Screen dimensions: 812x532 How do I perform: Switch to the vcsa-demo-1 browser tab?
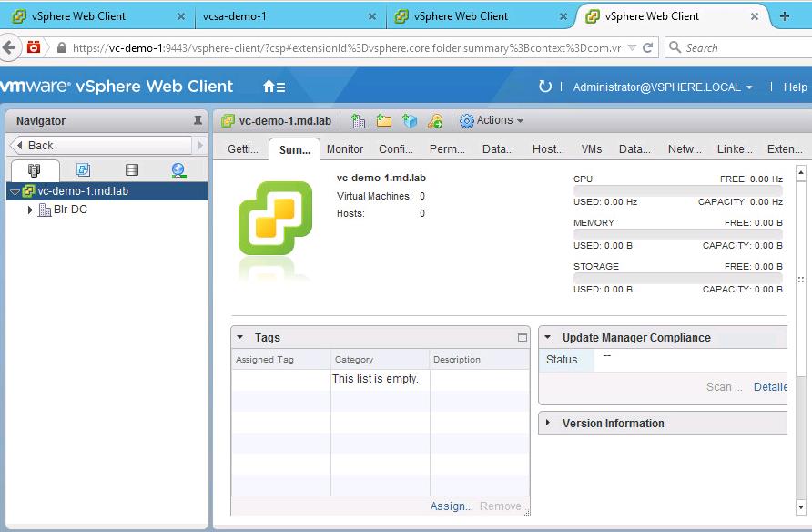click(290, 16)
